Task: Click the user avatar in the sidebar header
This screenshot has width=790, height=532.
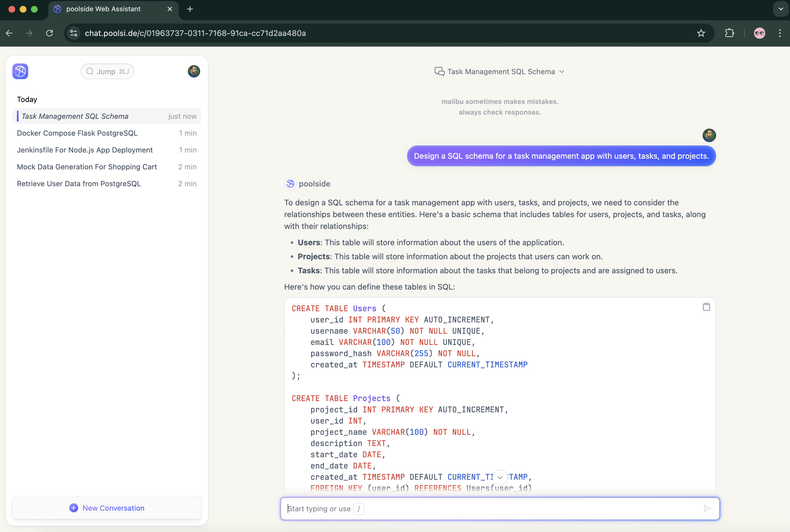Action: coord(193,71)
